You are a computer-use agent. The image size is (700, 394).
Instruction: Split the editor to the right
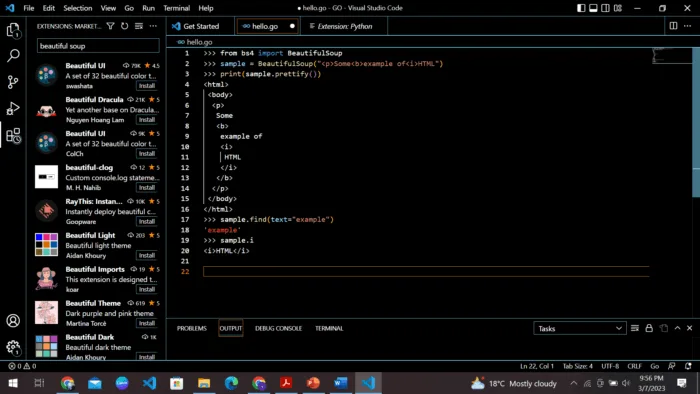tap(673, 26)
